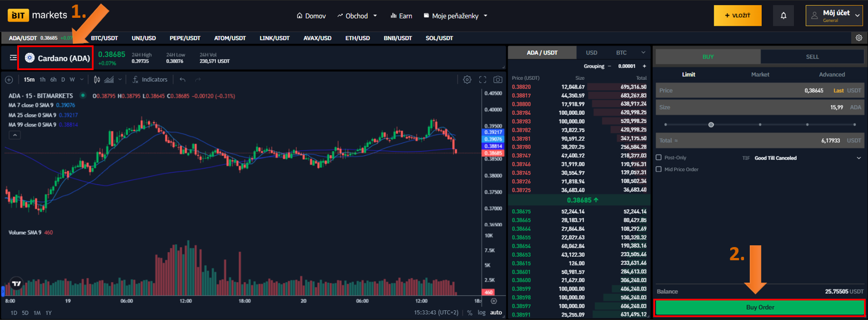Screen dimensions: 868x320
Task: Expand the order book currency chevron
Action: coord(644,53)
